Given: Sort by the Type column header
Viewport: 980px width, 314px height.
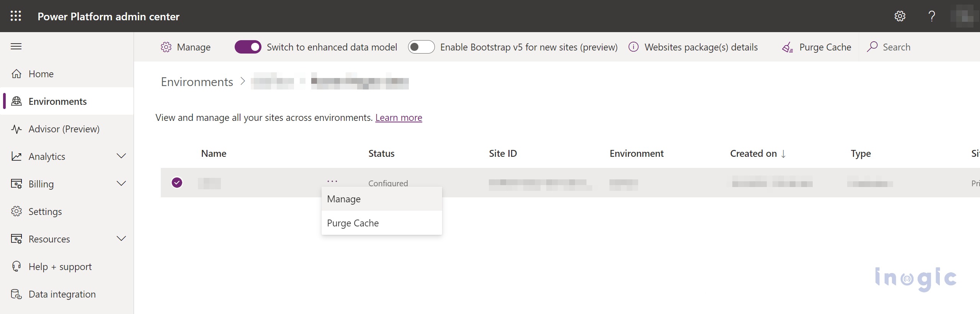Looking at the screenshot, I should [861, 154].
